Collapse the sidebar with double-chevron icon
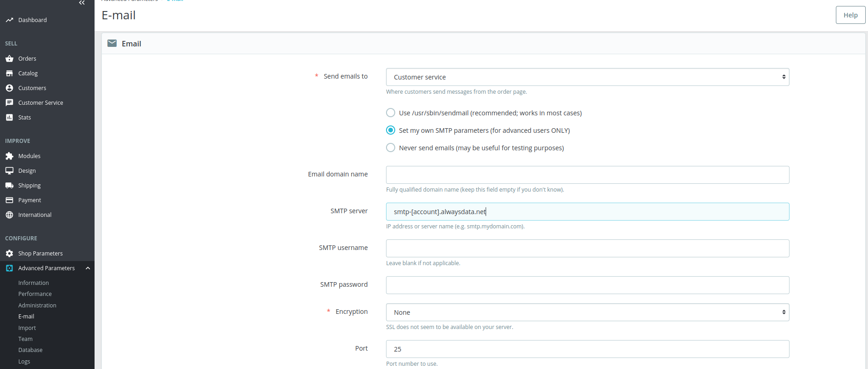The image size is (868, 369). (x=82, y=3)
